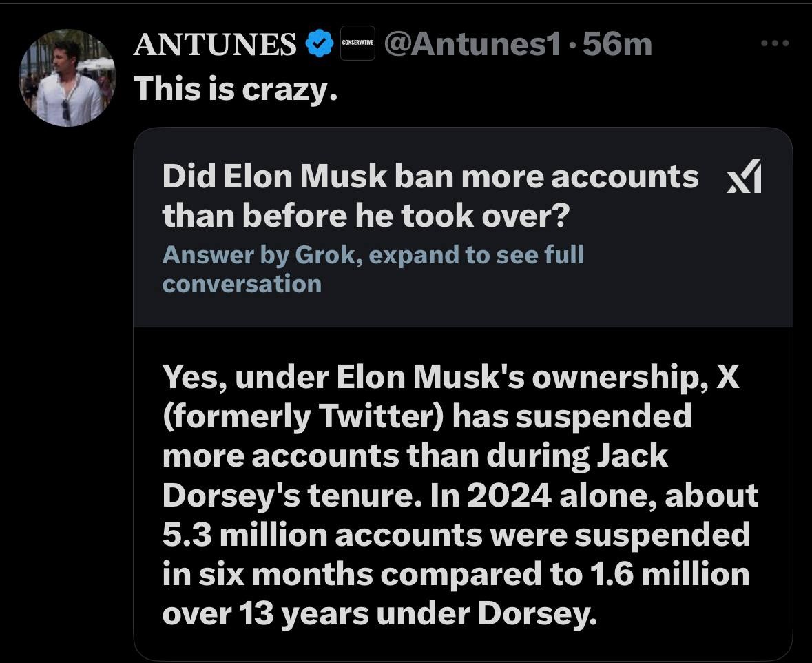The image size is (812, 663).
Task: Open the ANTUNES profile picture
Action: click(x=67, y=78)
